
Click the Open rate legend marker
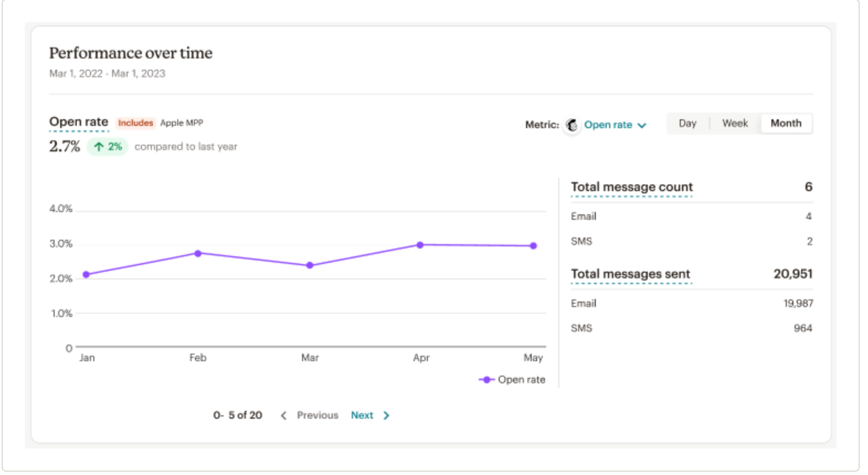click(x=486, y=380)
